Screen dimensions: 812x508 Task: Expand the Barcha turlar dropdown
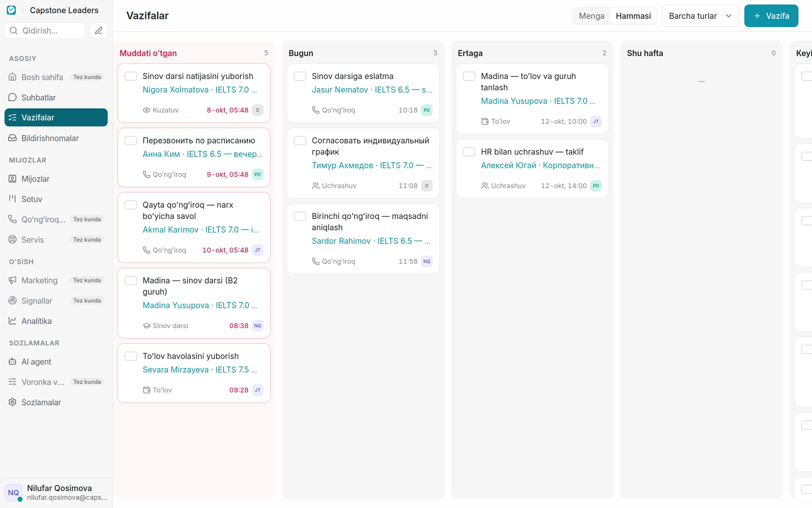tap(701, 16)
